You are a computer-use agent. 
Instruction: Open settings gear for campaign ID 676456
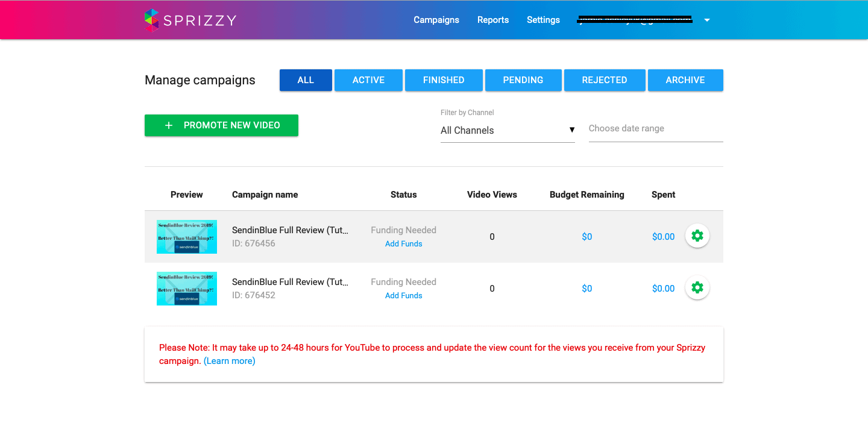click(697, 236)
